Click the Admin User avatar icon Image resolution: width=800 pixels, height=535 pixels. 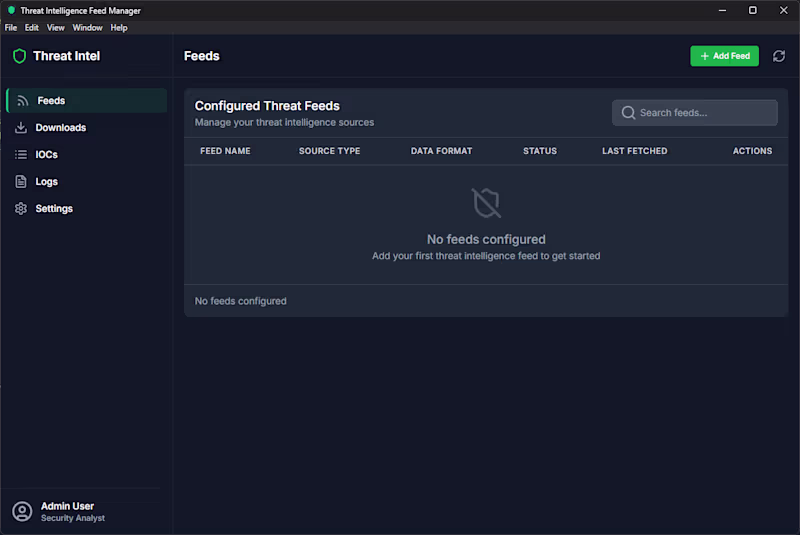click(x=22, y=512)
